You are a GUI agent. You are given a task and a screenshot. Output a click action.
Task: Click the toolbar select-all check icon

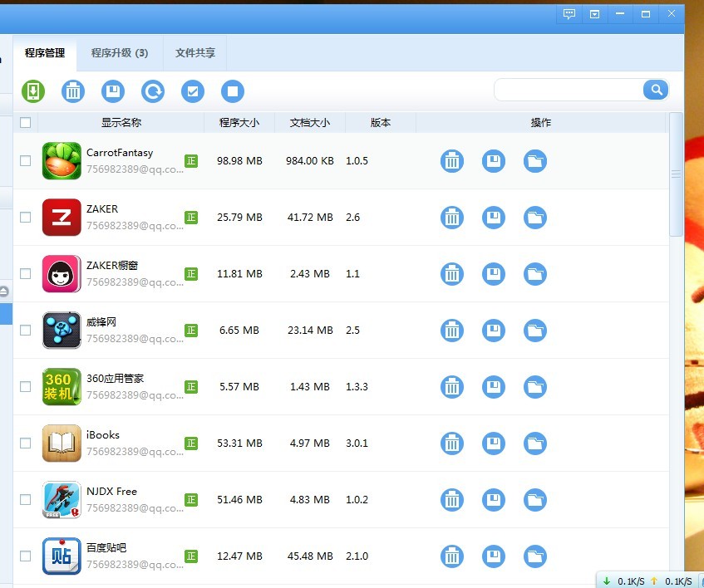coord(193,91)
